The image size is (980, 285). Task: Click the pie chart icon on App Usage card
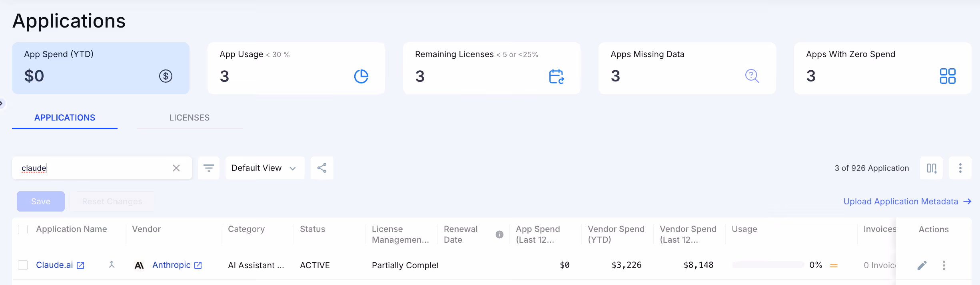(x=361, y=76)
